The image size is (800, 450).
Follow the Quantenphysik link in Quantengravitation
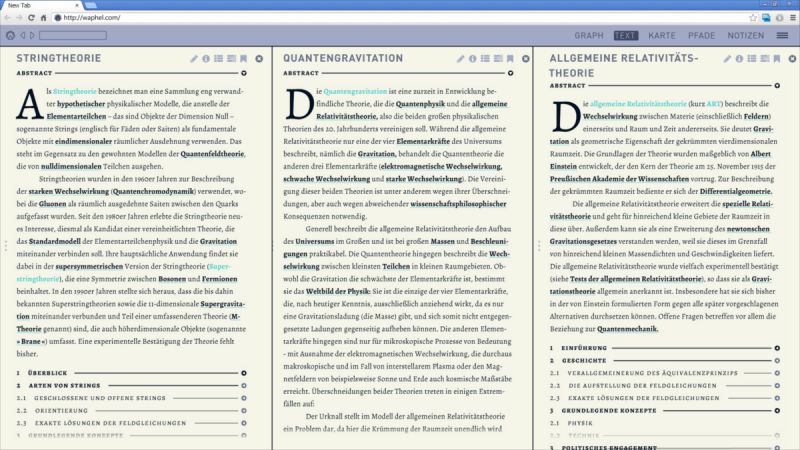click(420, 104)
